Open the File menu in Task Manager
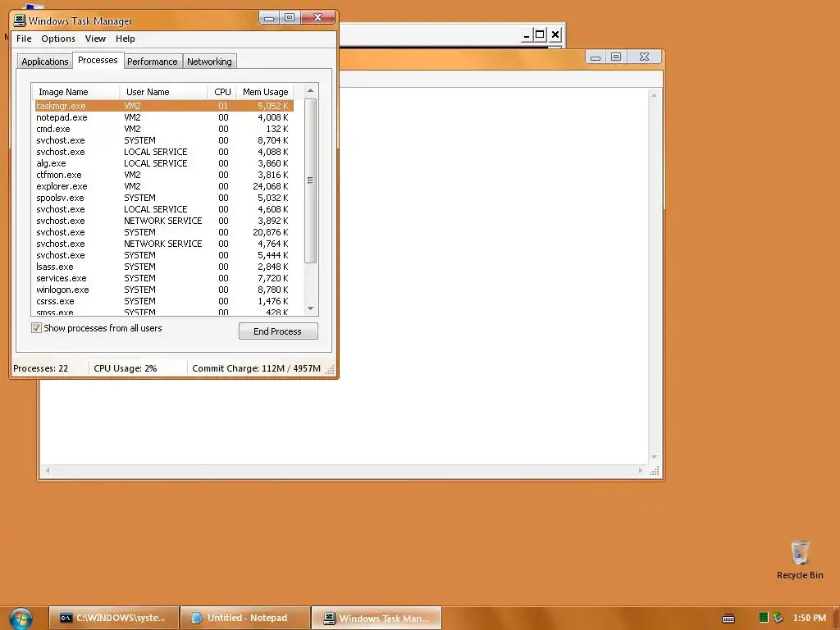This screenshot has width=840, height=630. point(24,39)
